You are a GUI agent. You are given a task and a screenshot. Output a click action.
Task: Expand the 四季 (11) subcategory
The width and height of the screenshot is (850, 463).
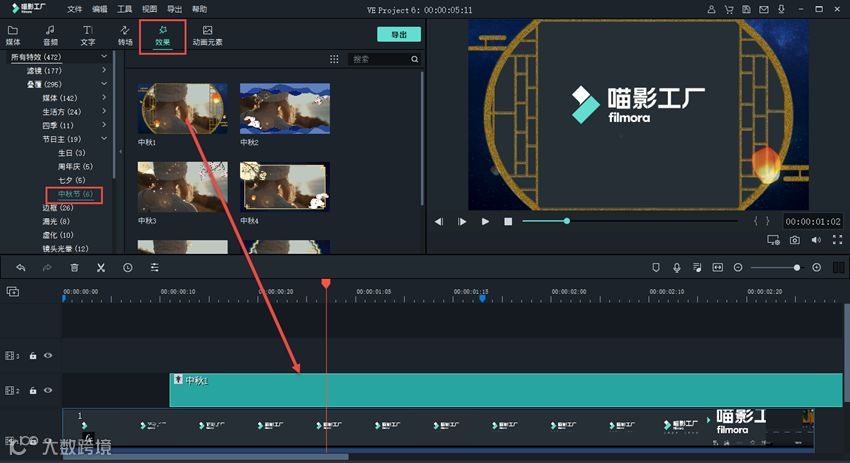pos(104,125)
